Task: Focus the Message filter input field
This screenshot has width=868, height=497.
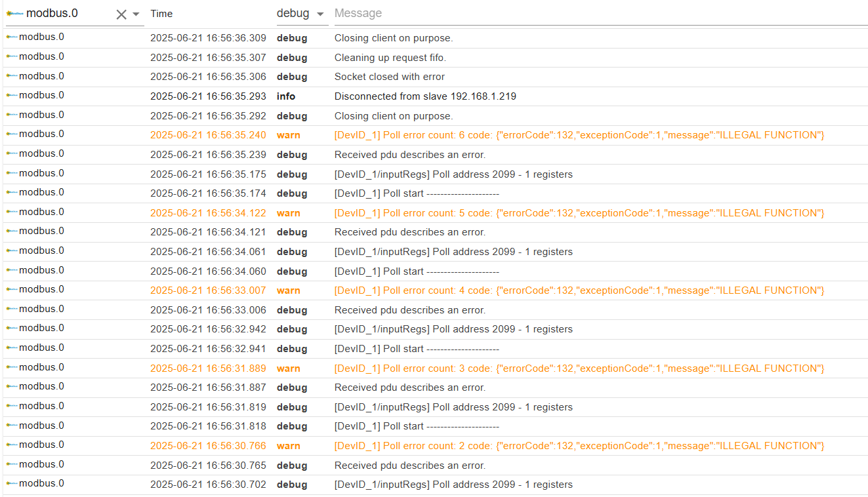Action: click(600, 13)
